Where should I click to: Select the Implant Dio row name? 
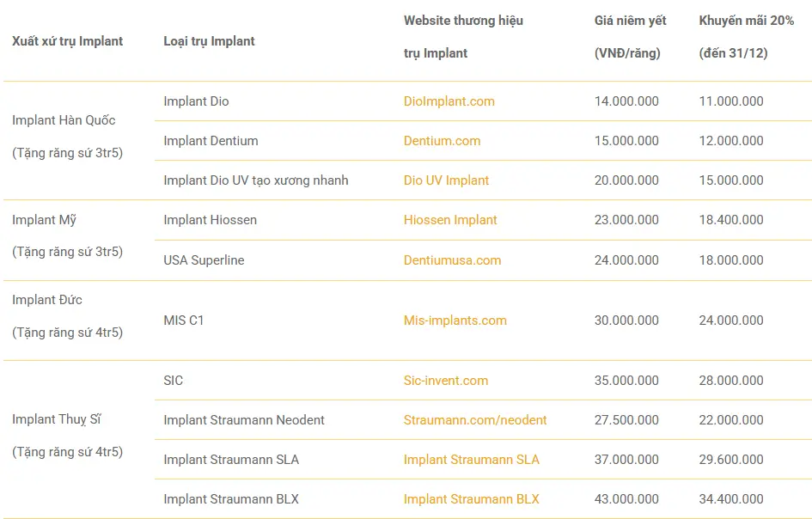point(196,101)
